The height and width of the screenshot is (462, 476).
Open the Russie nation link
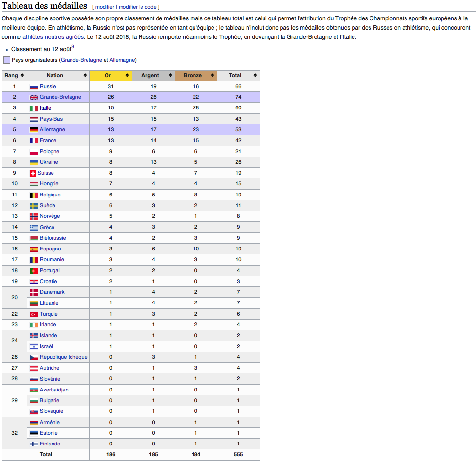[48, 86]
